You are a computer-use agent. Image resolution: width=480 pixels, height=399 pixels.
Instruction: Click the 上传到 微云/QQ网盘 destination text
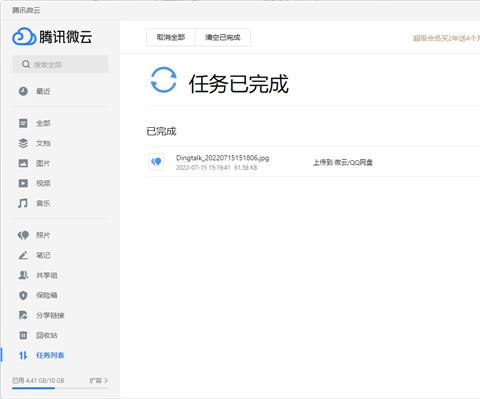point(343,162)
